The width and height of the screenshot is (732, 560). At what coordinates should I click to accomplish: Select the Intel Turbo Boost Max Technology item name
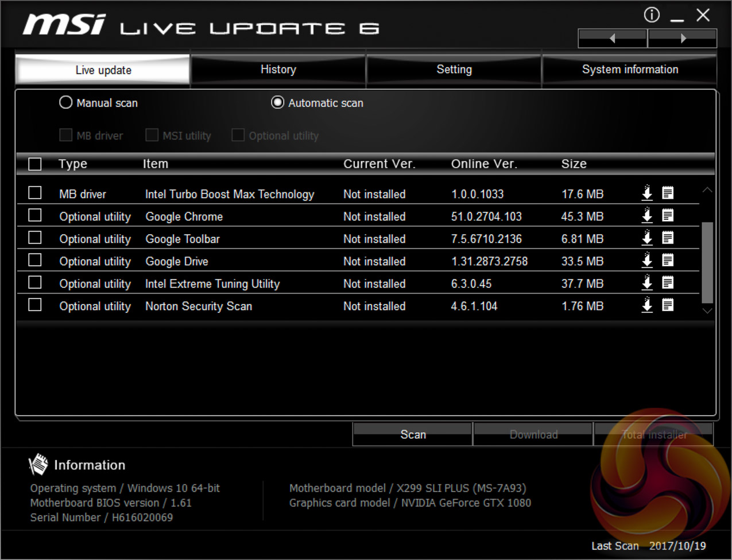230,194
